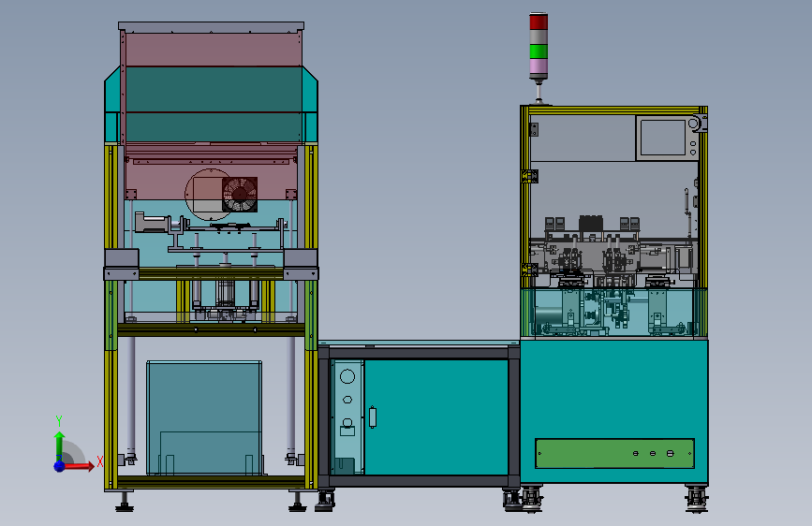Select the large teal lower cabinet of the right machine
812x526 pixels.
pyautogui.click(x=614, y=412)
